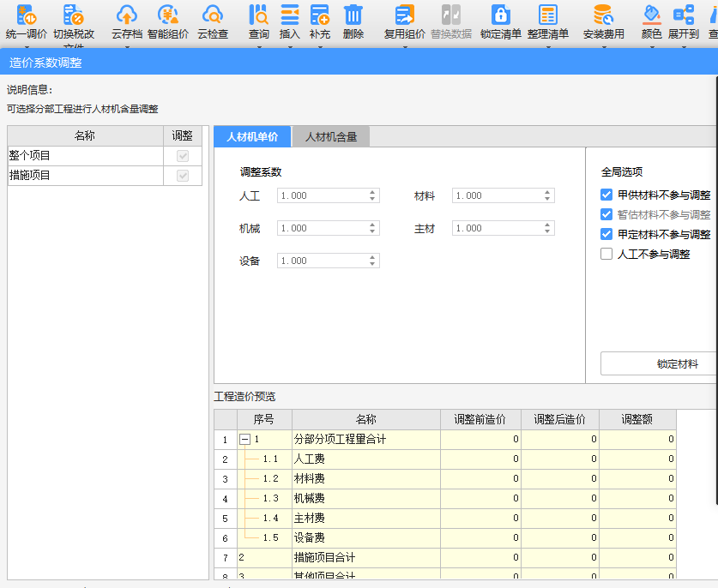718x588 pixels.
Task: Click the 补充 supplement icon
Action: [x=320, y=15]
